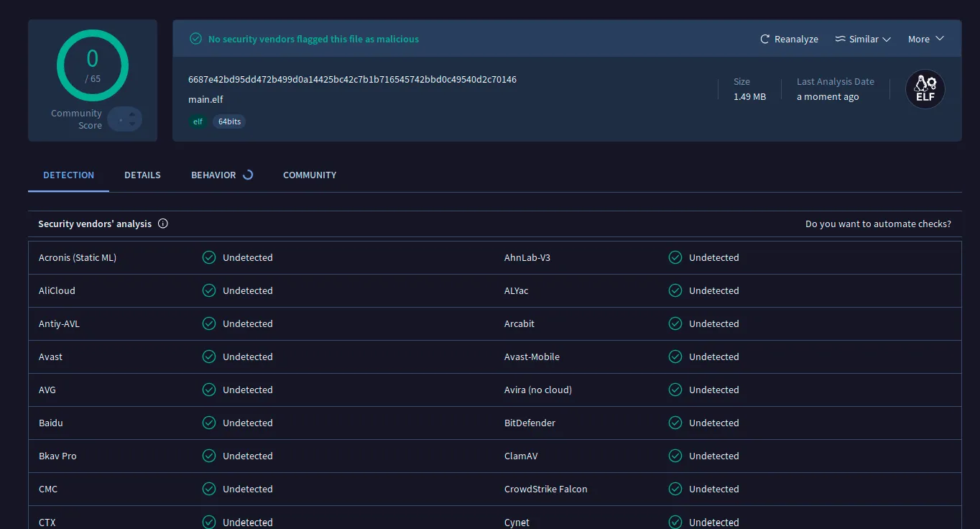Click Do you want to automate checks link
Image resolution: width=980 pixels, height=529 pixels.
click(x=878, y=224)
